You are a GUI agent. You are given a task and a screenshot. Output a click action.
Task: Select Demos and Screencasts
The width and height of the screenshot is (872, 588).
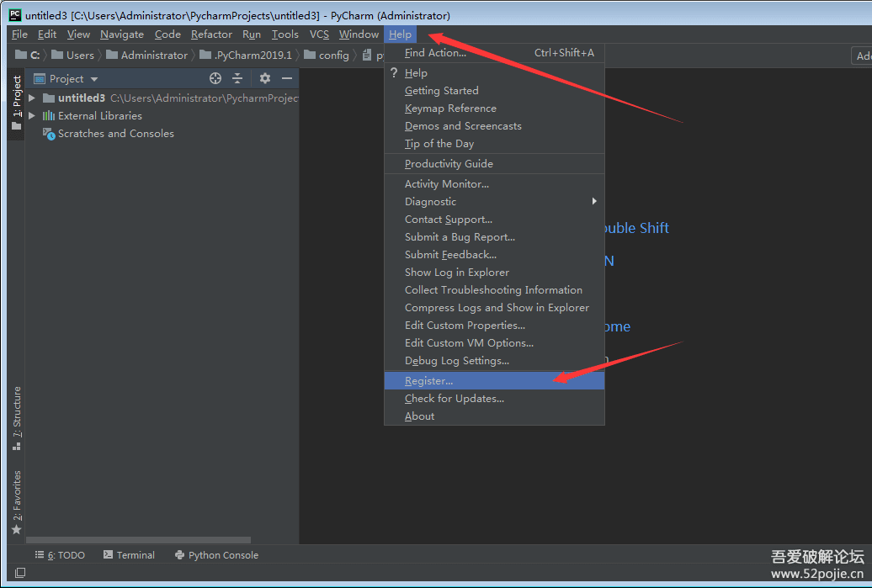[x=494, y=126]
